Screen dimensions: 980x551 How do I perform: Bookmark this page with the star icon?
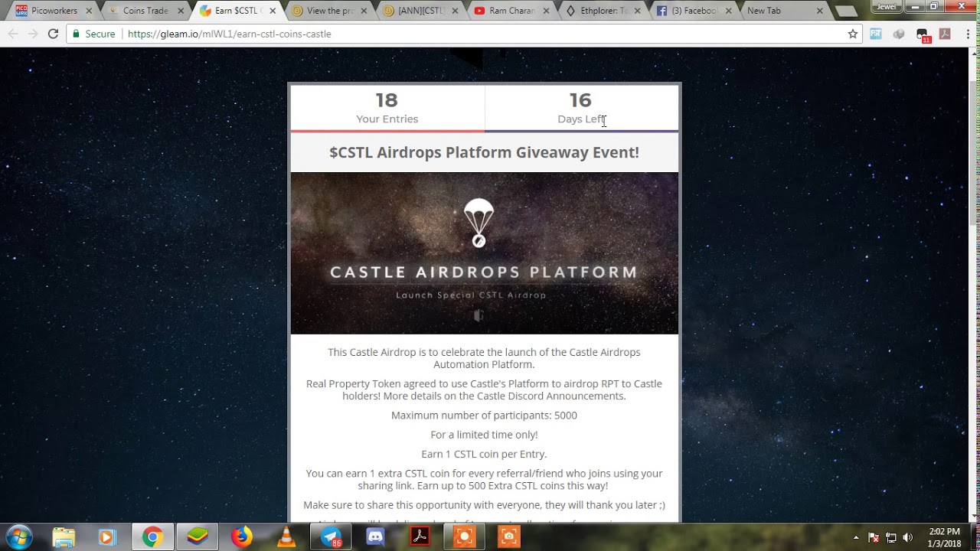(x=852, y=34)
